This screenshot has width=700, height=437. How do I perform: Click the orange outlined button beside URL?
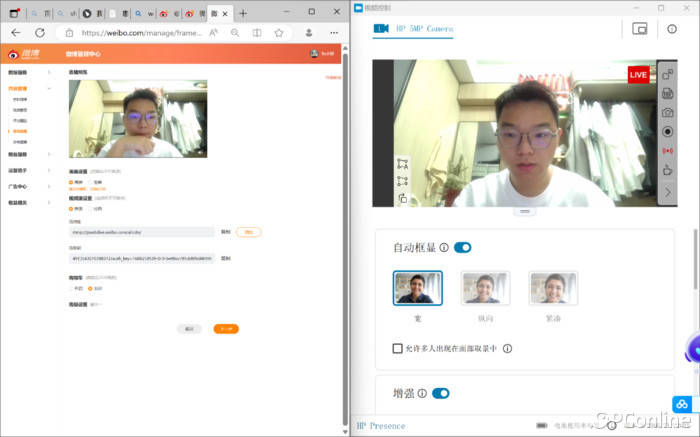pyautogui.click(x=249, y=232)
